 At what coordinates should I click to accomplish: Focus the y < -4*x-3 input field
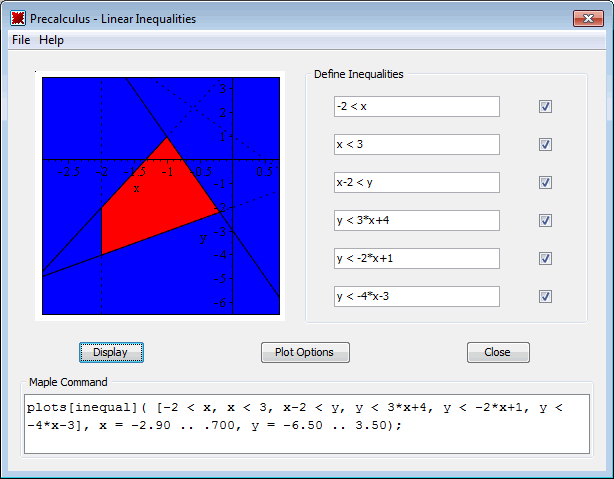(x=416, y=297)
